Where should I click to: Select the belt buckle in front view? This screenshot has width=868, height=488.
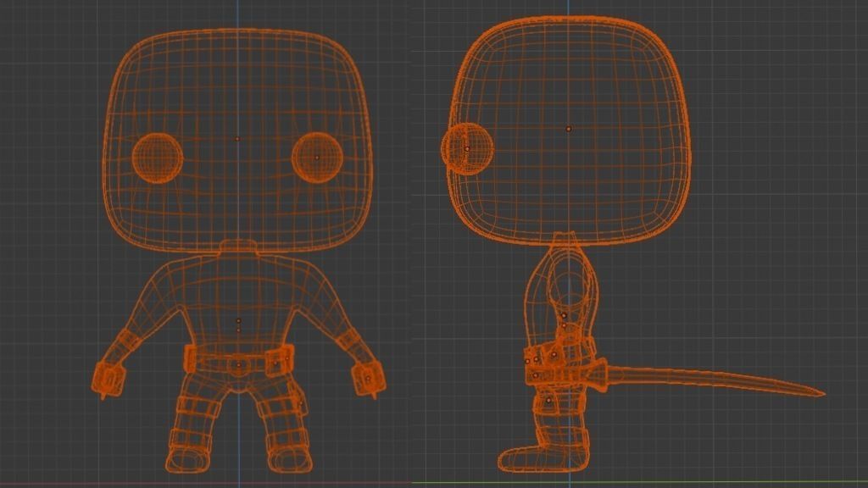click(238, 365)
